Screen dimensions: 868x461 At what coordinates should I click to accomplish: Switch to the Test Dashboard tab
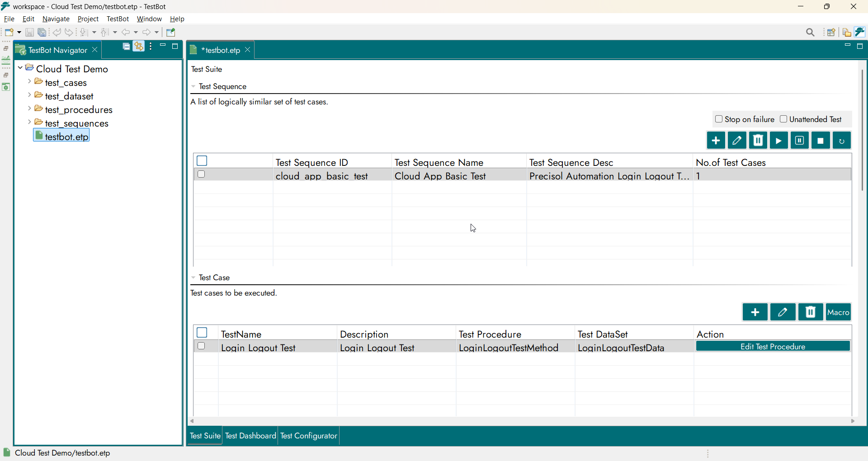tap(250, 436)
